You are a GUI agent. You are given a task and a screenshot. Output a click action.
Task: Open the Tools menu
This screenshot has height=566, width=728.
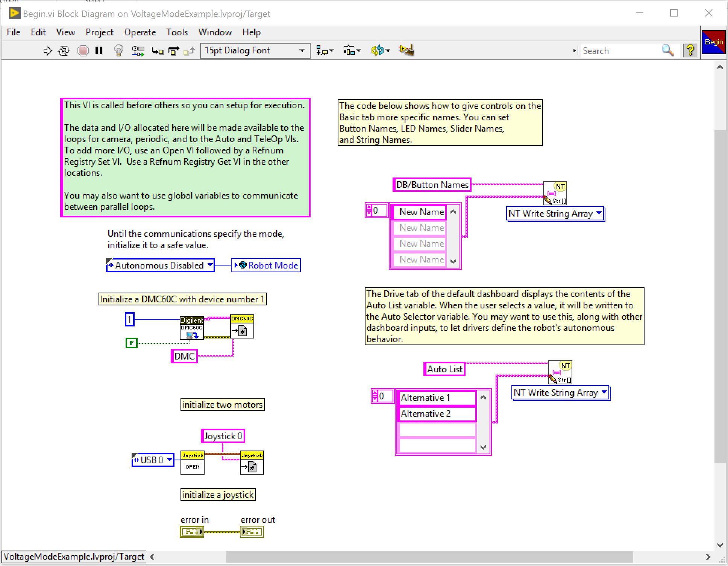[x=177, y=32]
